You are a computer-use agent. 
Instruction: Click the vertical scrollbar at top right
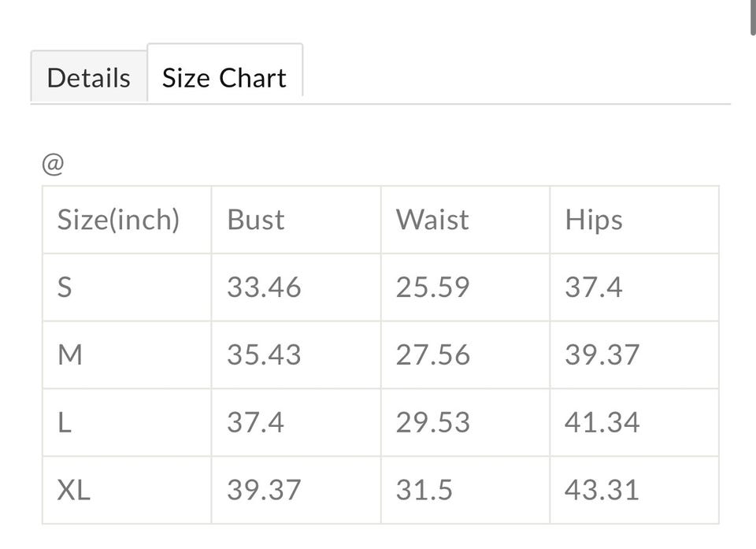coord(752,16)
